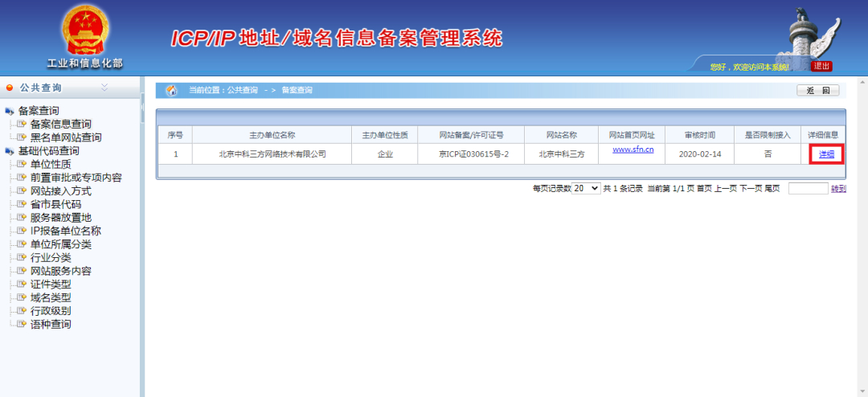Viewport: 868px width, 397px height.
Task: Click site name cell 北京中科三方
Action: (x=561, y=154)
